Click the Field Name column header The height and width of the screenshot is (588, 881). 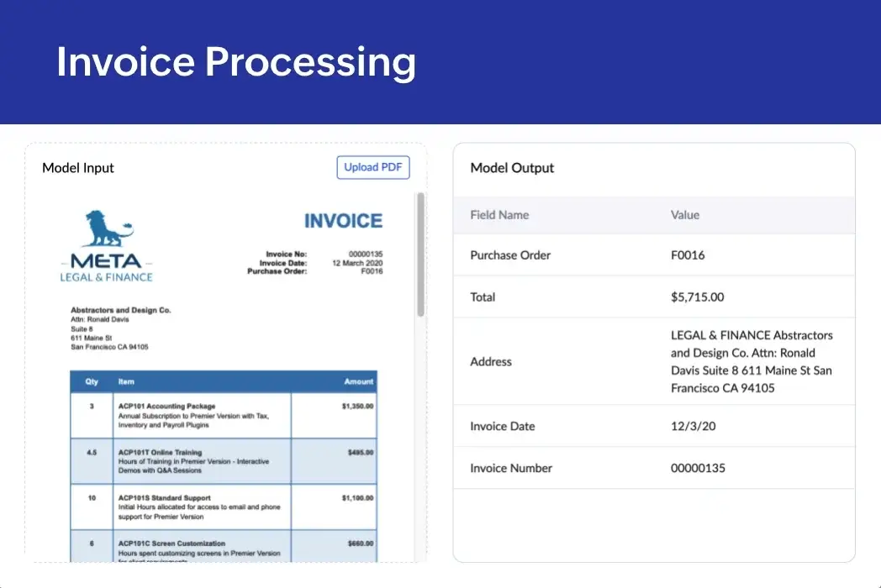click(x=499, y=215)
